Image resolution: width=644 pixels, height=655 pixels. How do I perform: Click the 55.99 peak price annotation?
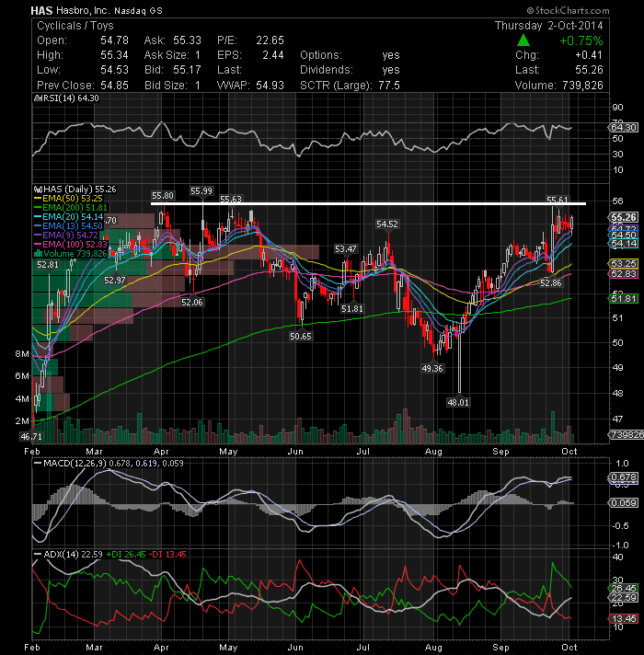(x=201, y=191)
